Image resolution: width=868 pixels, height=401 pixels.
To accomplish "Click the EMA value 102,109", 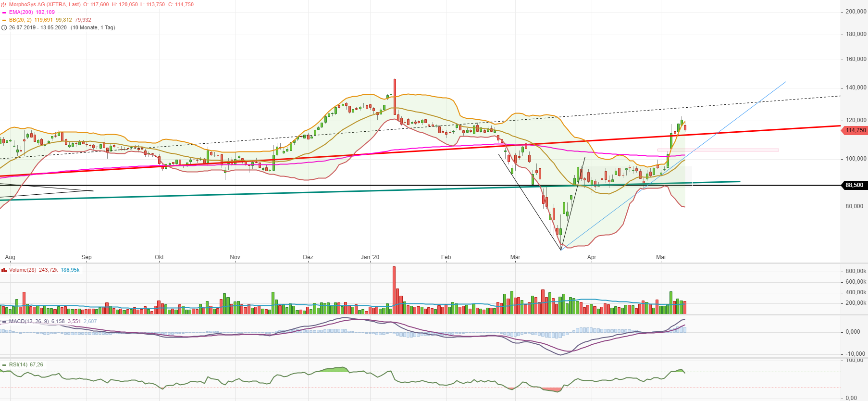I will pyautogui.click(x=45, y=12).
